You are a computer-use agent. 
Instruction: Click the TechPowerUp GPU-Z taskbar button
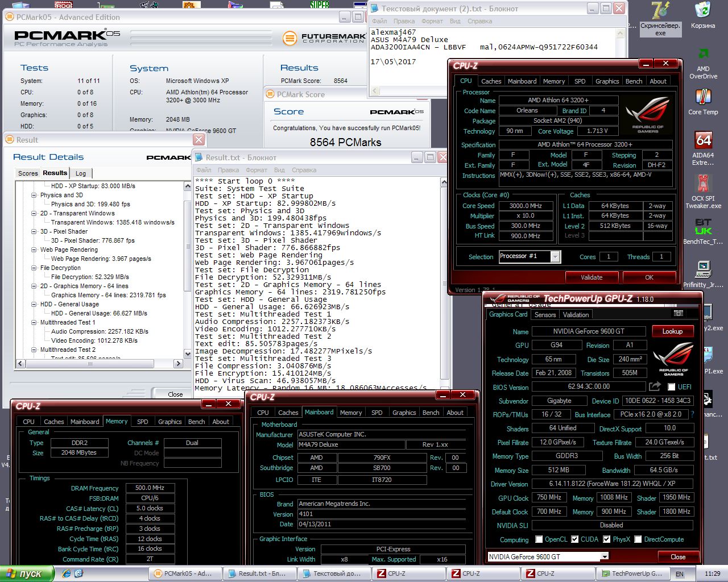632,573
